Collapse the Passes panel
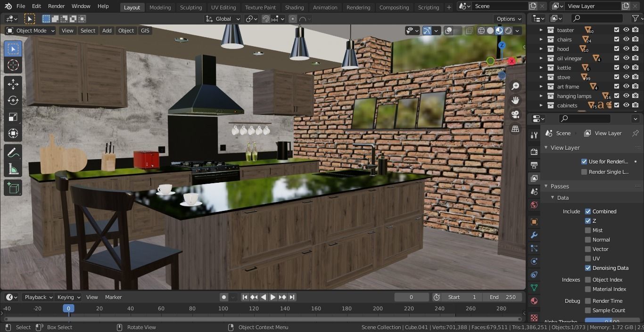Screen dimensions: 644x332 pyautogui.click(x=546, y=186)
